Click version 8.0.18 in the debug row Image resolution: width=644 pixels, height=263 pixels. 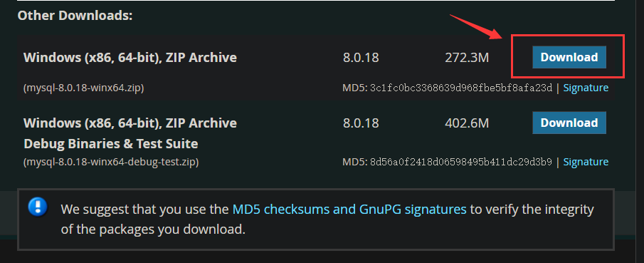click(x=361, y=123)
